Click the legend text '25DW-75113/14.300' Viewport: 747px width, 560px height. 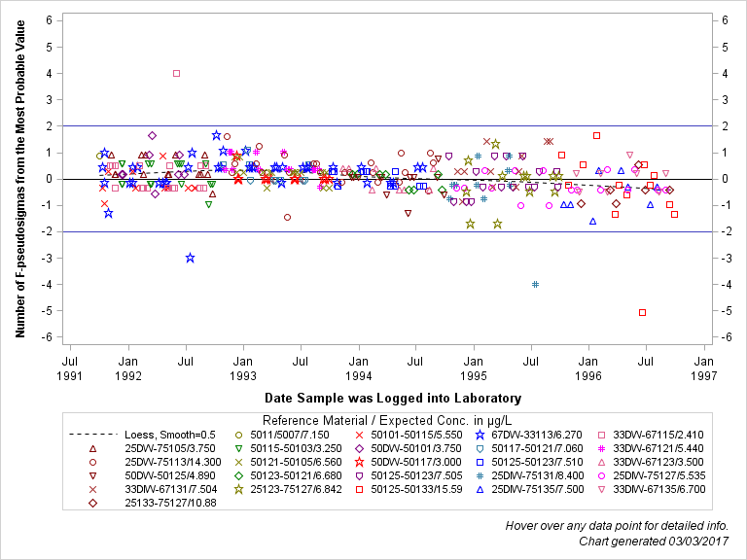173,463
